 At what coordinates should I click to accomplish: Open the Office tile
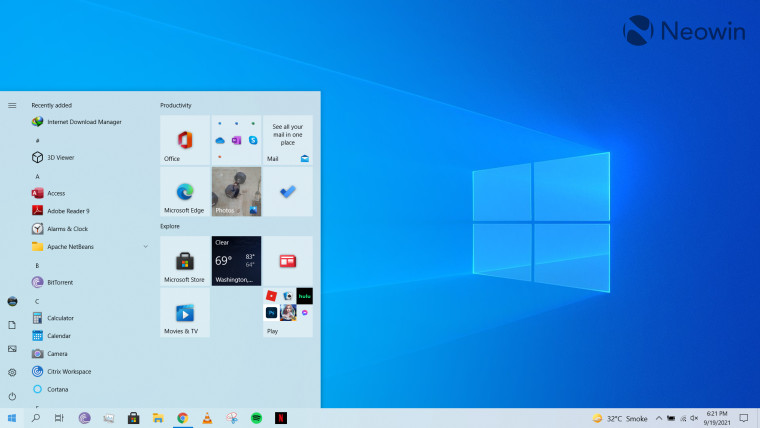coord(185,140)
